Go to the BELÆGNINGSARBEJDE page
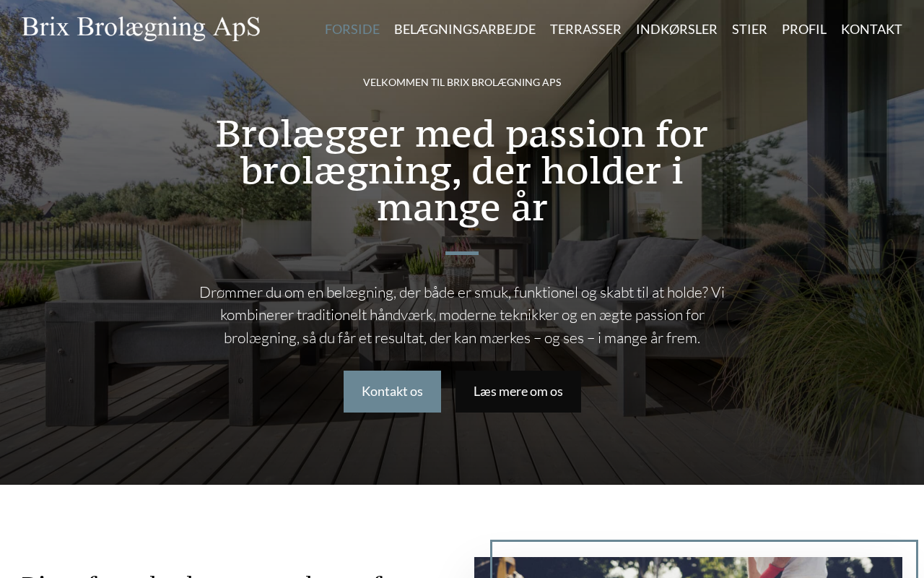Image resolution: width=924 pixels, height=578 pixels. 465,29
